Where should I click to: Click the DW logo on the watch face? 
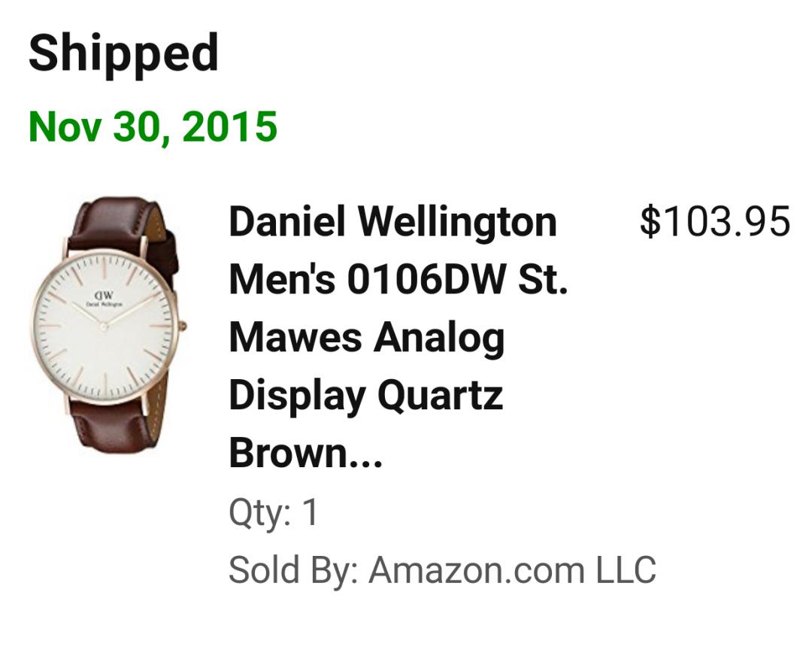(x=103, y=295)
